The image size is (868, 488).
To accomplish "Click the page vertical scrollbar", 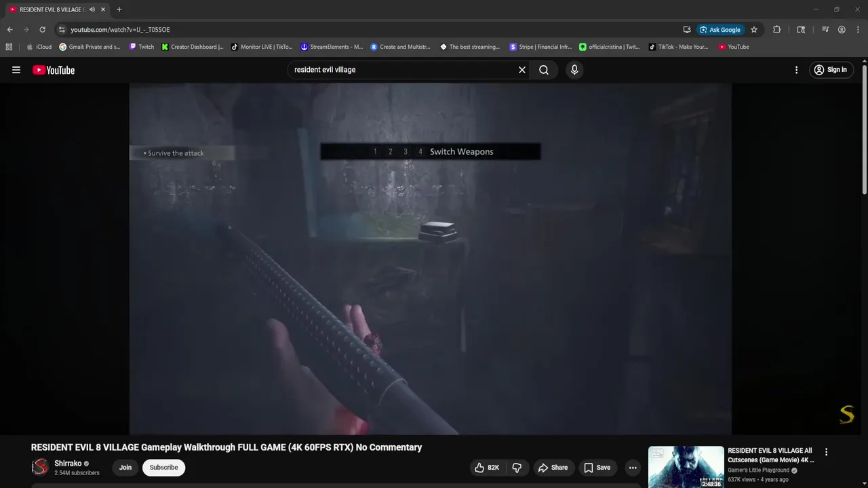I will 865,129.
